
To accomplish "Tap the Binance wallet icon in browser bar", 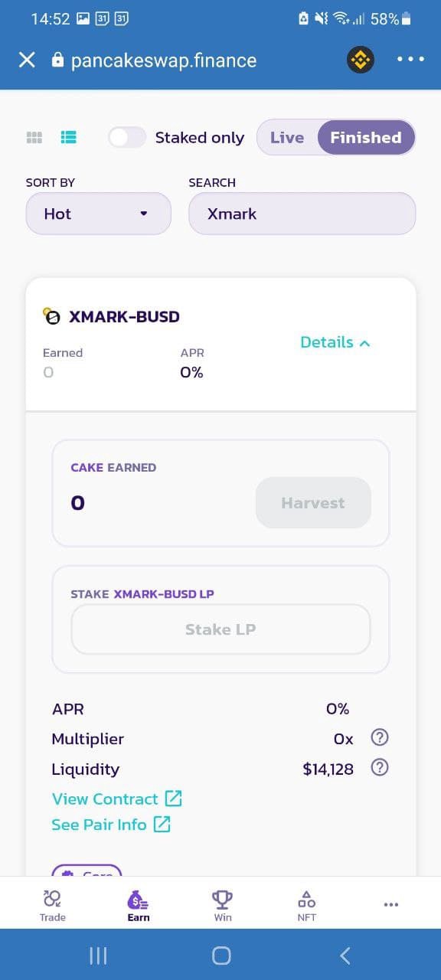I will (x=361, y=60).
